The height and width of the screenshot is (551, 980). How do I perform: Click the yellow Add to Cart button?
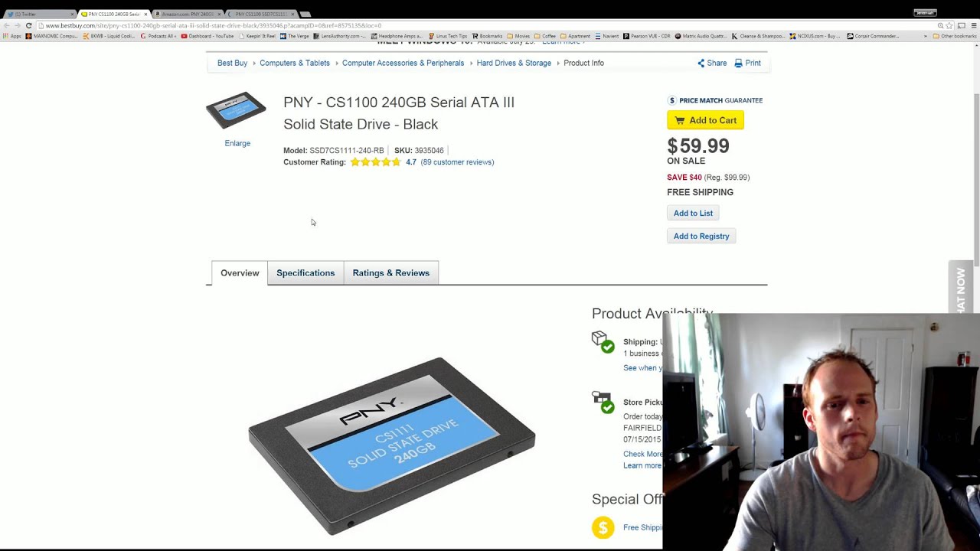[x=705, y=120]
